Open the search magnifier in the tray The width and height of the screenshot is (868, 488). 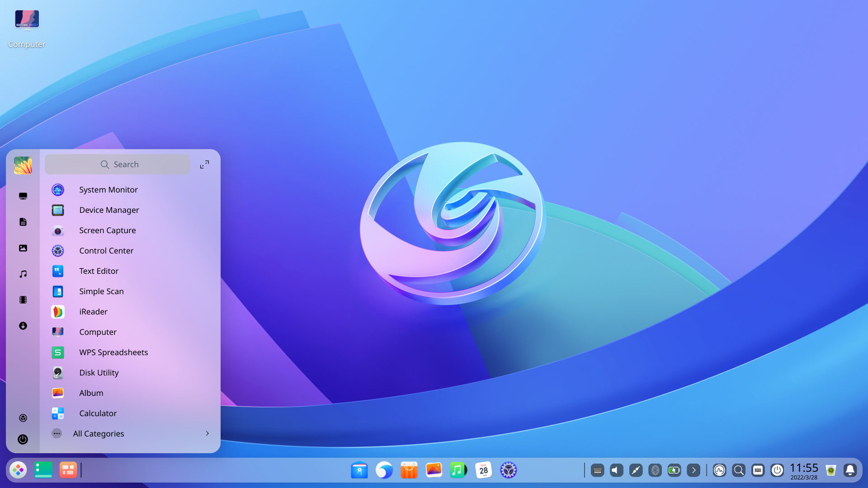[x=739, y=470]
